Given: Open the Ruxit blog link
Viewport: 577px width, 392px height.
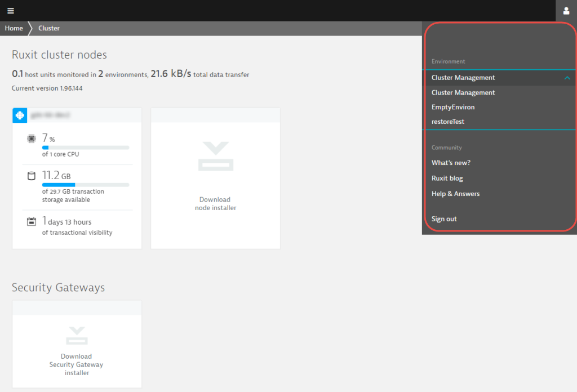Looking at the screenshot, I should tap(447, 179).
